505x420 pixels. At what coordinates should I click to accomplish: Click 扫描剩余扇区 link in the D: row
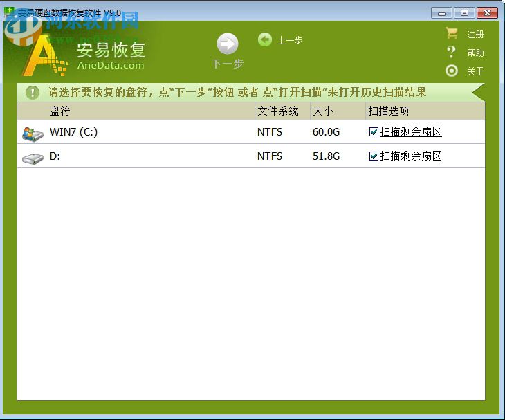click(x=411, y=156)
